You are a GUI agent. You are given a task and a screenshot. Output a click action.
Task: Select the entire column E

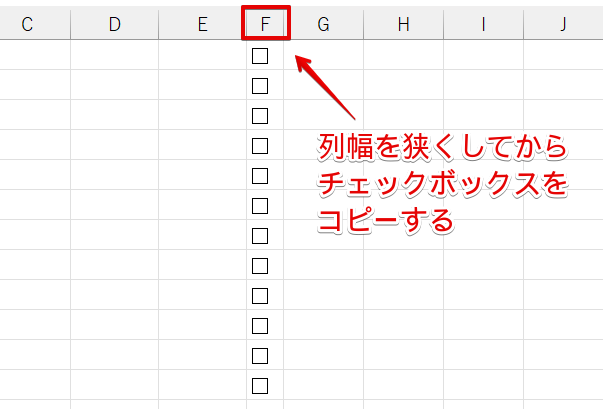tap(202, 25)
